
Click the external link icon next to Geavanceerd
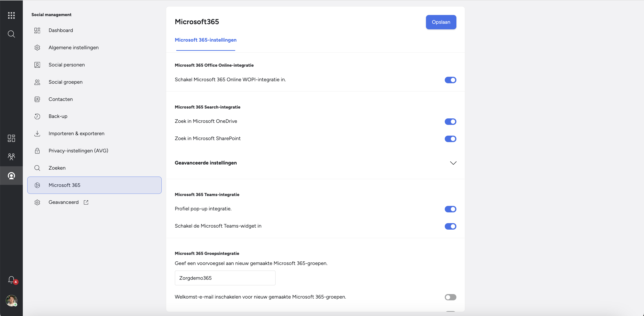coord(86,202)
